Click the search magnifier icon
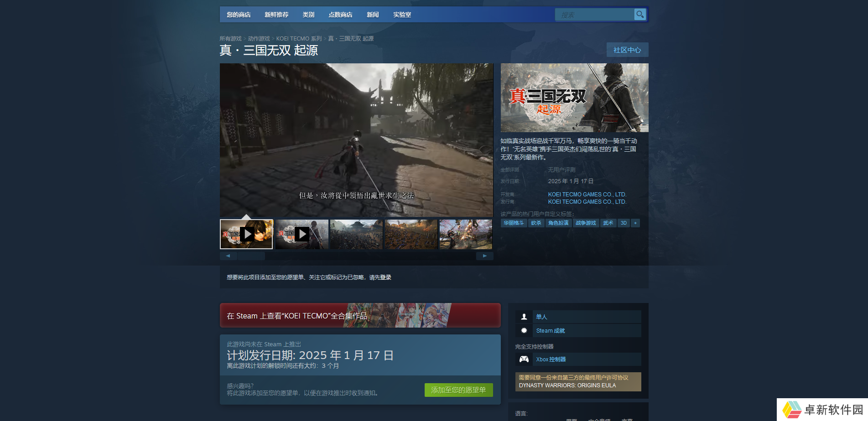868x421 pixels. pos(640,15)
